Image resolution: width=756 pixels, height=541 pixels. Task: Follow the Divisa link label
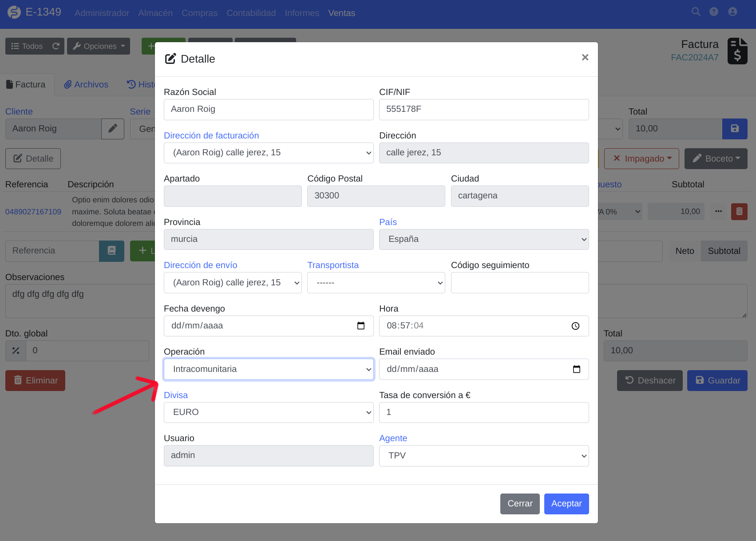pos(176,395)
